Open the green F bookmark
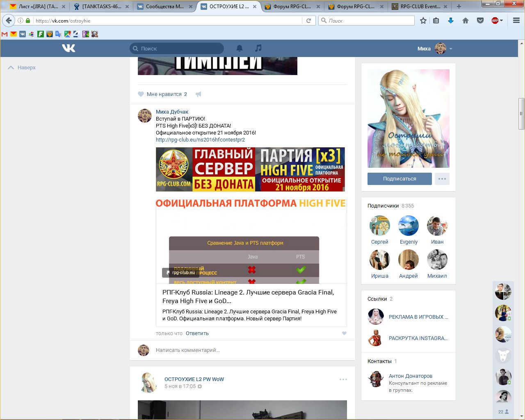This screenshot has height=420, width=525. [41, 34]
